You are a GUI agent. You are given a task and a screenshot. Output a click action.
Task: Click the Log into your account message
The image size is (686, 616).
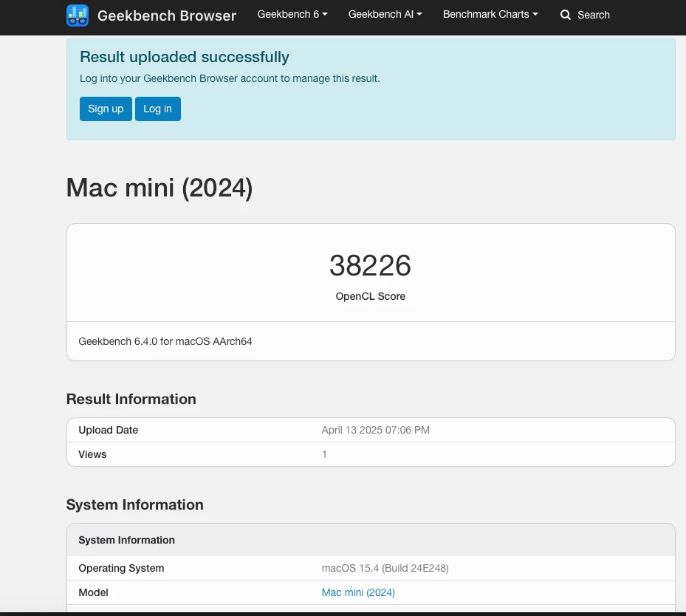click(230, 79)
